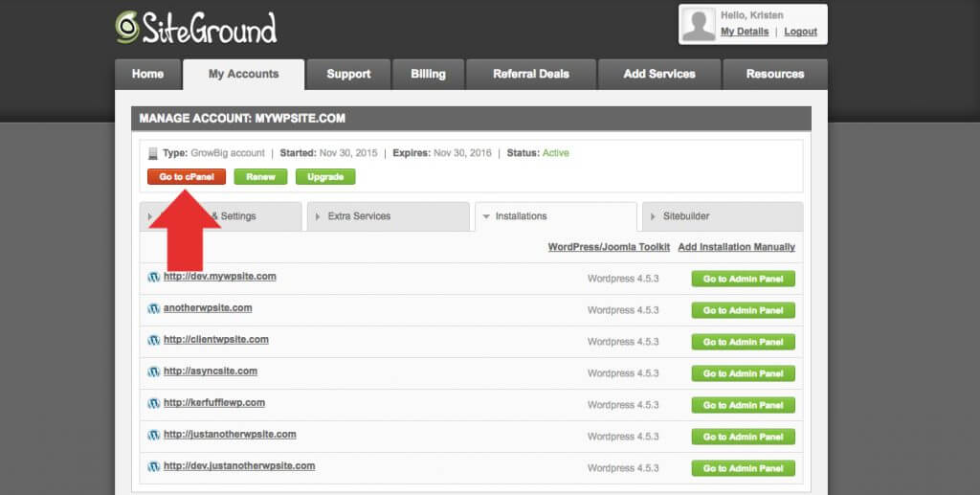Screen dimensions: 980x495
Task: Click WordPress icon beside justanotherwpsite.com
Action: point(154,435)
